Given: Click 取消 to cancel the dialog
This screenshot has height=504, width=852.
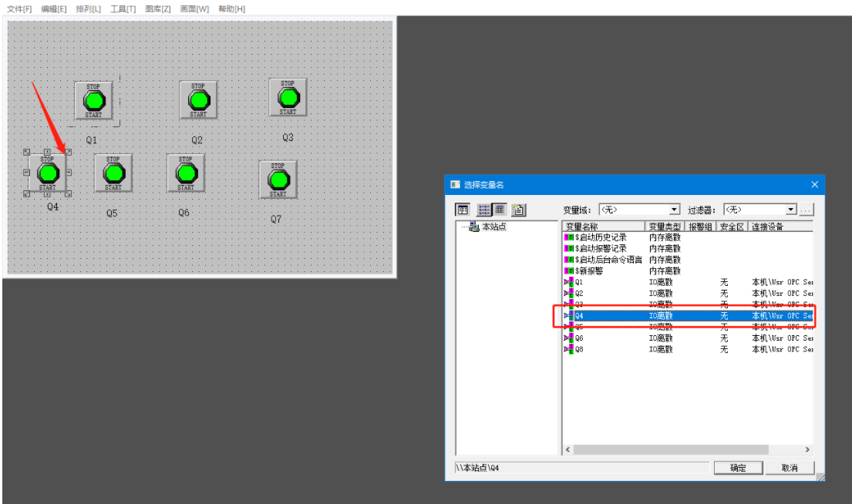Looking at the screenshot, I should click(790, 468).
